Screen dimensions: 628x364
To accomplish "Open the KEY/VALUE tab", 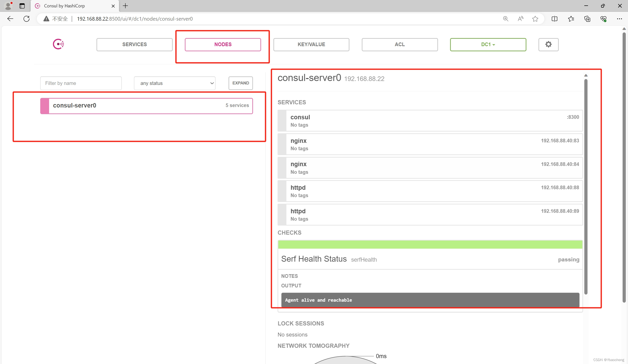I will coord(311,45).
